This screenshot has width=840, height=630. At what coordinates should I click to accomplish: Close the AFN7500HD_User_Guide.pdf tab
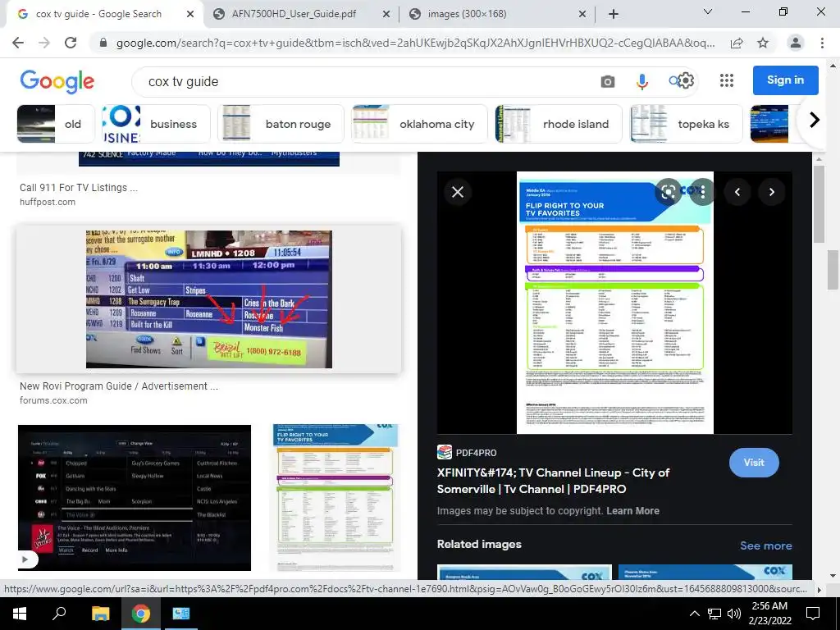(386, 15)
